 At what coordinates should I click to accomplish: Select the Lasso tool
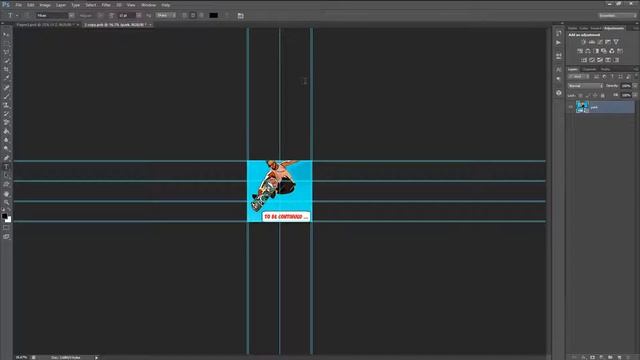(6, 52)
